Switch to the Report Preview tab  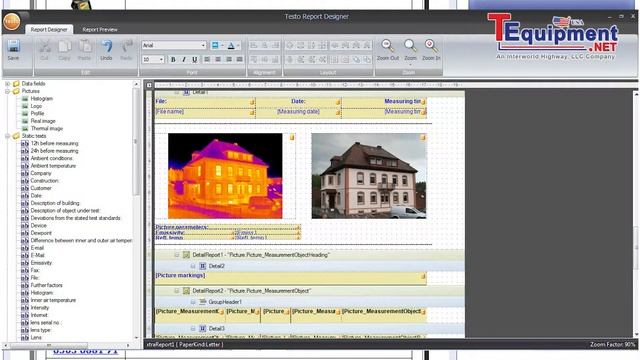pos(100,29)
